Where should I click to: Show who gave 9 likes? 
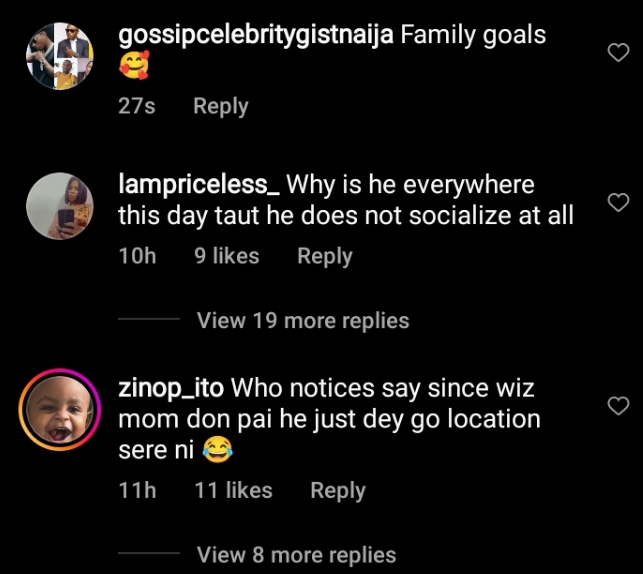(227, 256)
